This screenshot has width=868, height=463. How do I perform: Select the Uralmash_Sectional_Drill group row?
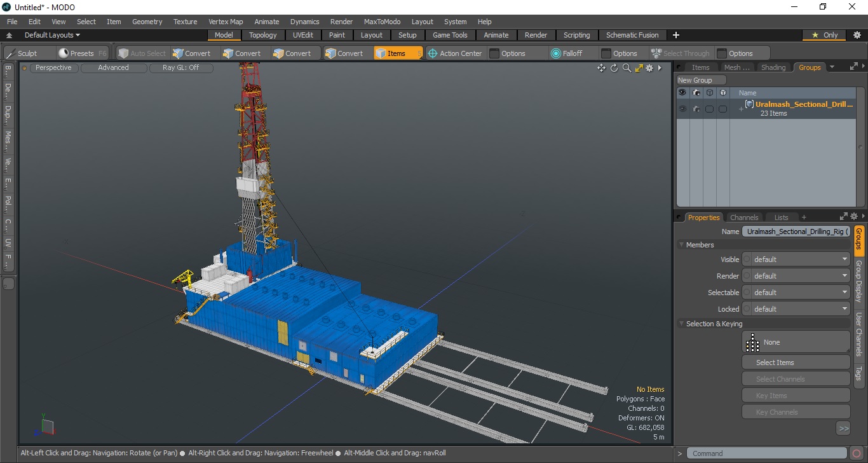pos(766,109)
